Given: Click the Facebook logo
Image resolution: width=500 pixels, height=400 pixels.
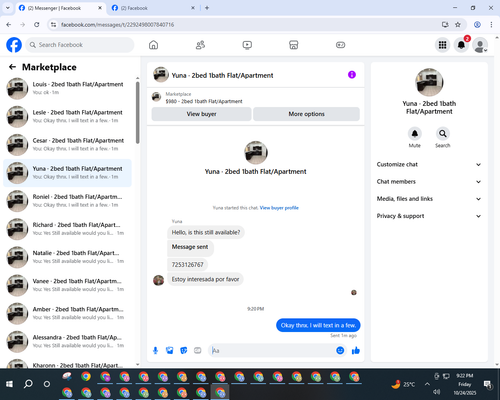Looking at the screenshot, I should [x=14, y=45].
